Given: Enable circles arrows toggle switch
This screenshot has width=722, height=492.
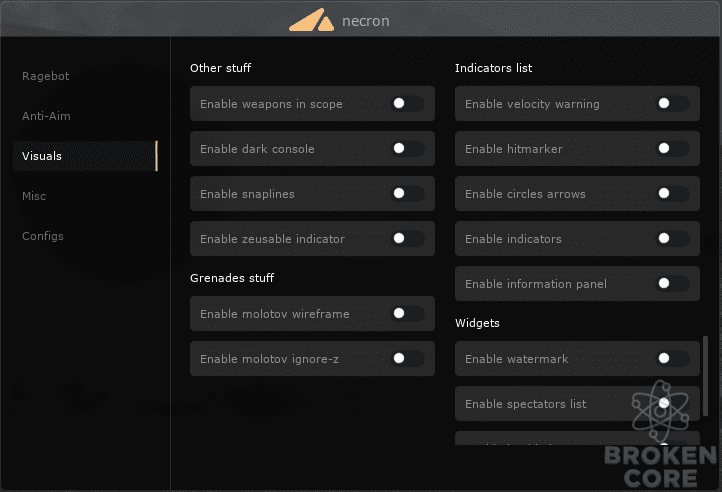Looking at the screenshot, I should pos(672,193).
